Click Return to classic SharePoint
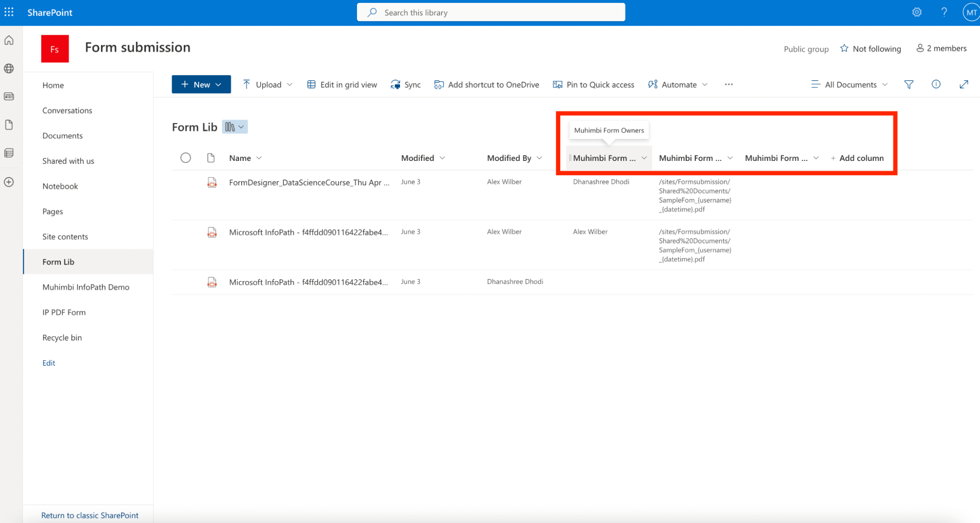Viewport: 980px width, 523px height. (90, 515)
